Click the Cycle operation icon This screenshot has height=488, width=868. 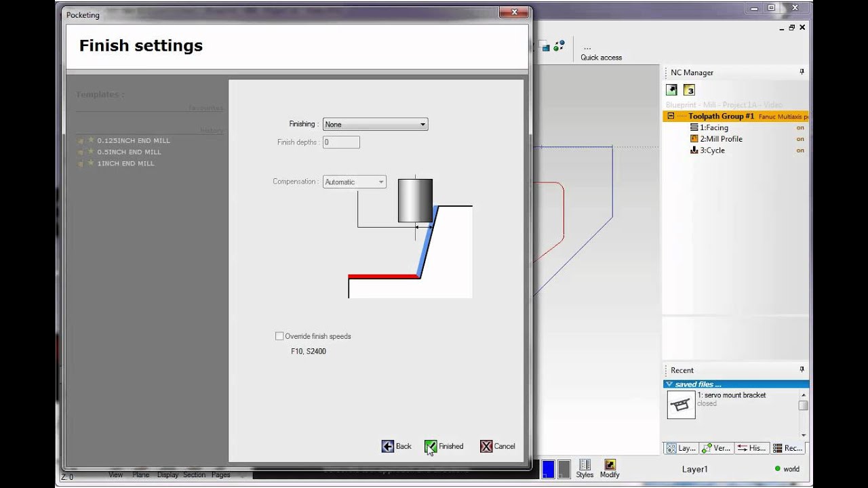pyautogui.click(x=694, y=150)
